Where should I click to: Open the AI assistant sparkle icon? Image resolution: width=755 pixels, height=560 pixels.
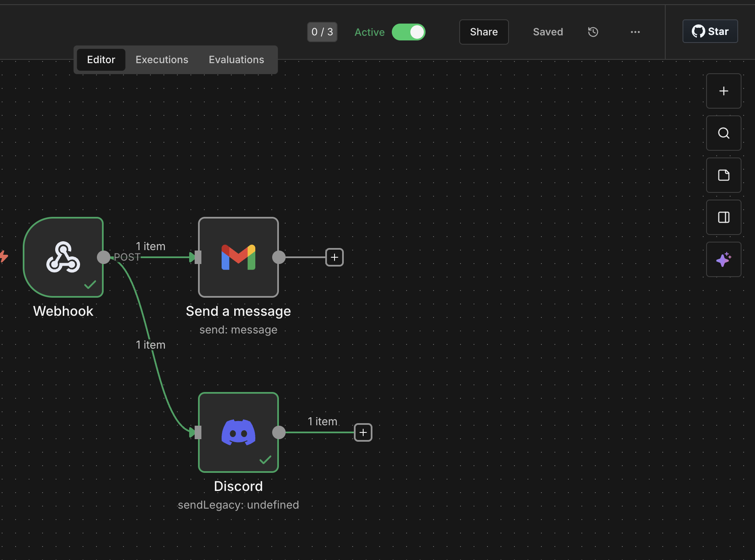click(723, 259)
